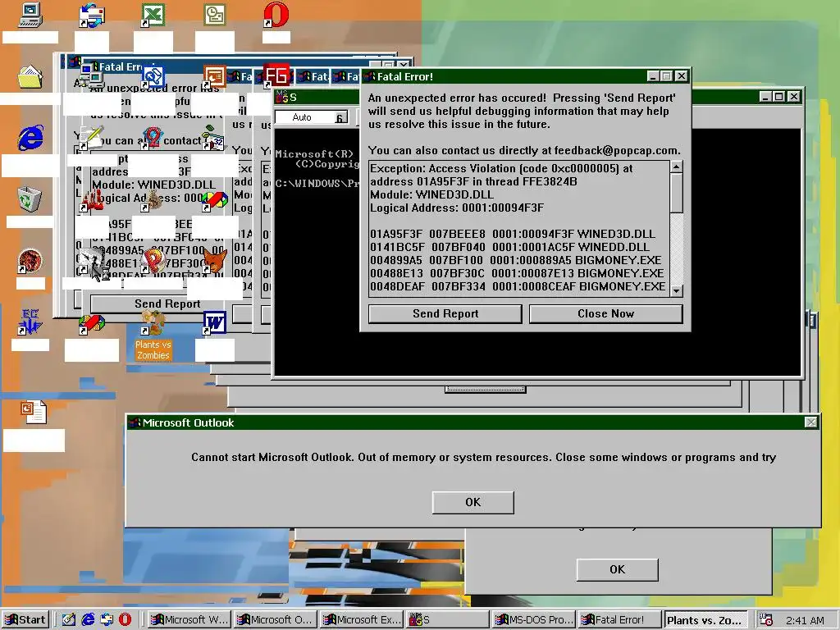Click the feedback@popcap.com address text

click(617, 151)
